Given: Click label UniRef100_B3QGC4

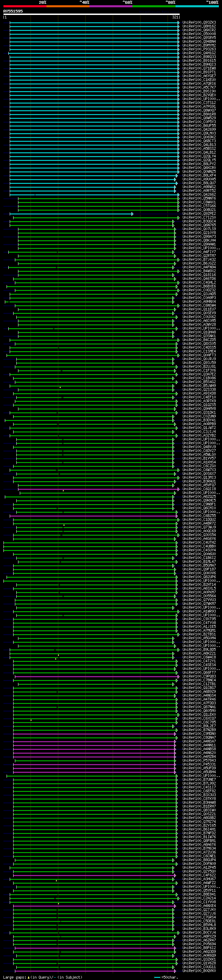Looking at the screenshot, I should pyautogui.click(x=199, y=221).
